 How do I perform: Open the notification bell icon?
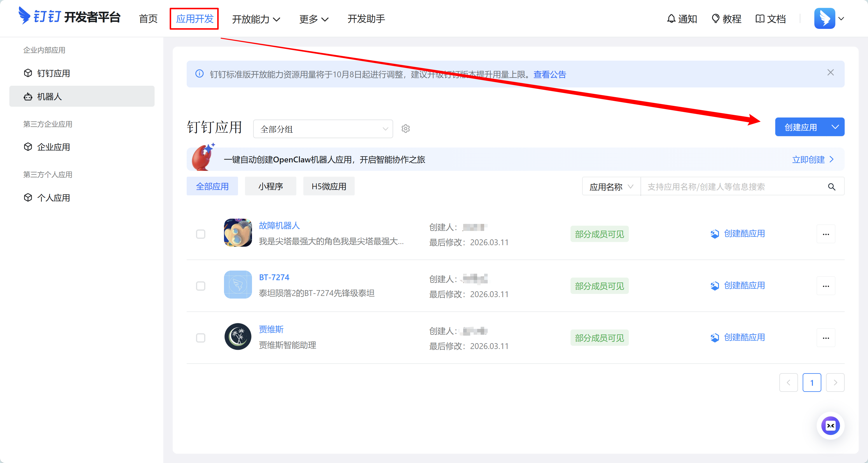[671, 19]
